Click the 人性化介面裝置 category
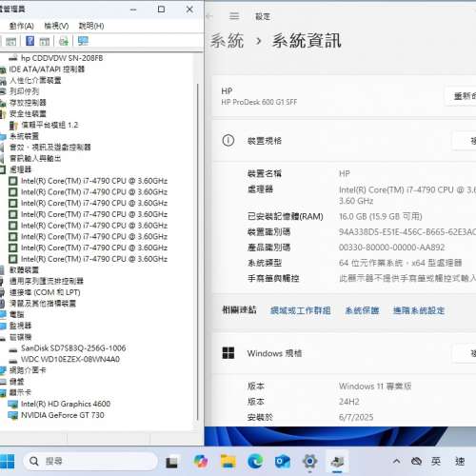 [x=35, y=80]
